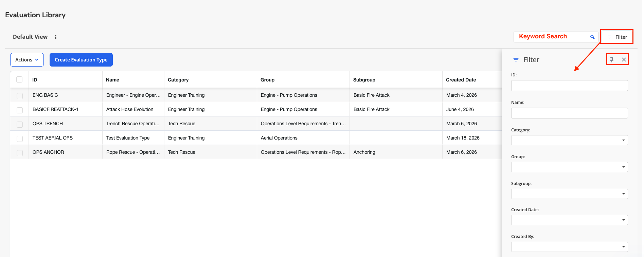644x257 pixels.
Task: Click Operations Level Requirements - Rop… cell
Action: 303,152
